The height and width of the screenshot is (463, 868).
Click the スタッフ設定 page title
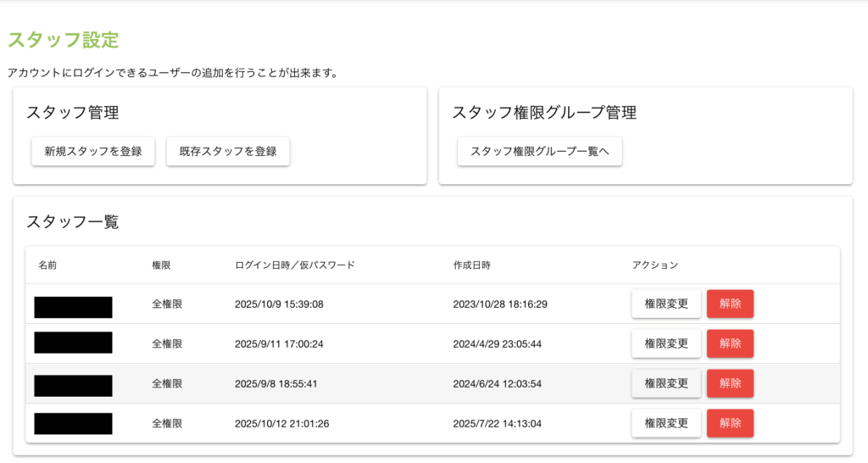click(63, 40)
